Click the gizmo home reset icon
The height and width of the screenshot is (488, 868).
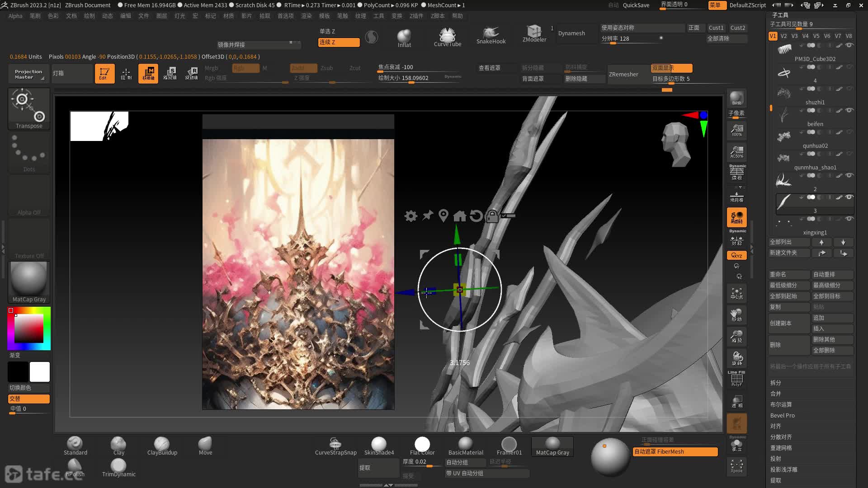coord(460,216)
